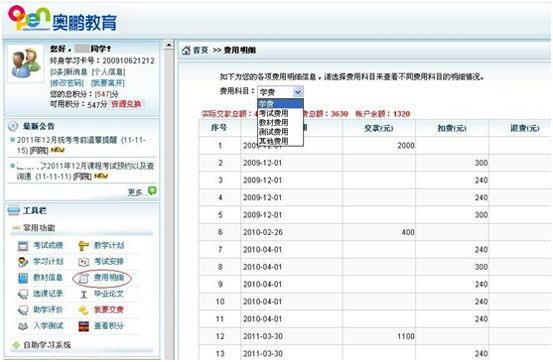This screenshot has width=553, height=362.
Task: Open the 教学计划 link
Action: tap(109, 245)
